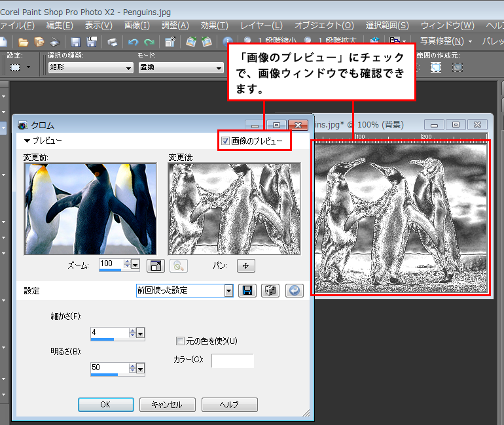This screenshot has width=504, height=425.
Task: Click the カラー(C) color swatch
Action: pyautogui.click(x=232, y=361)
